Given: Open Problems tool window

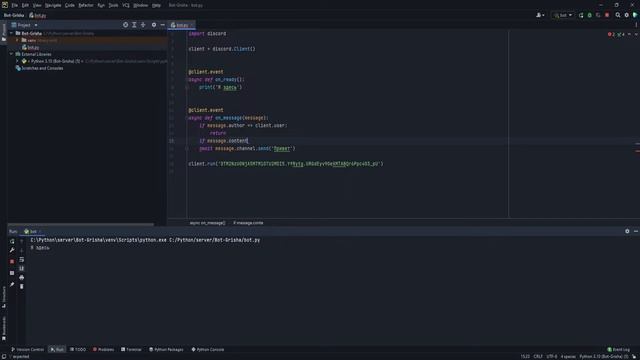Looking at the screenshot, I should tap(103, 349).
